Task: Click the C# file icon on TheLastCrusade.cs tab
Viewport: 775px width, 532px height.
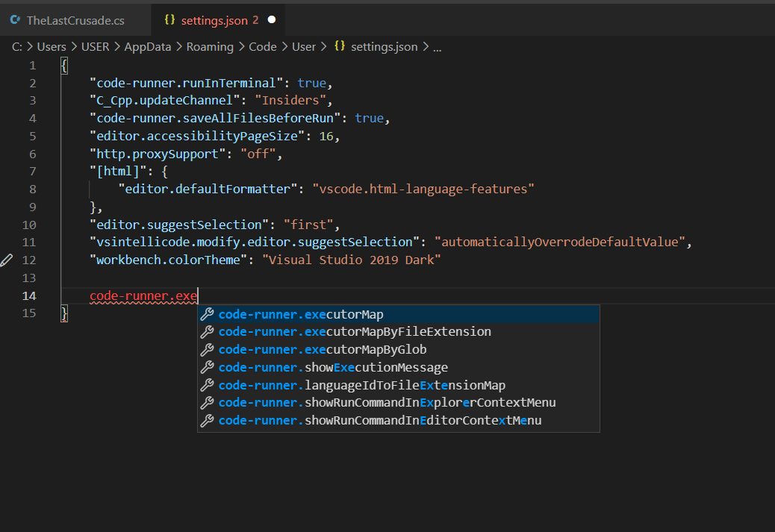Action: [16, 19]
